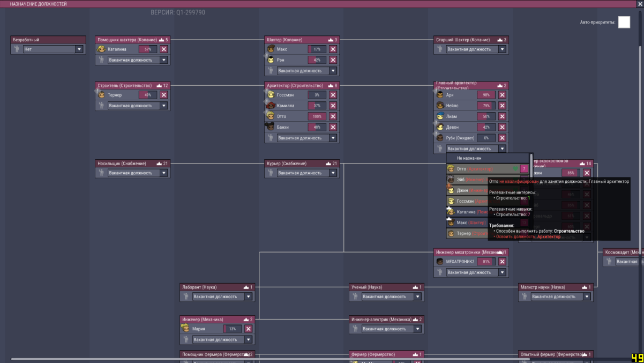Unassign Лиам from Главный архитектор

(503, 116)
